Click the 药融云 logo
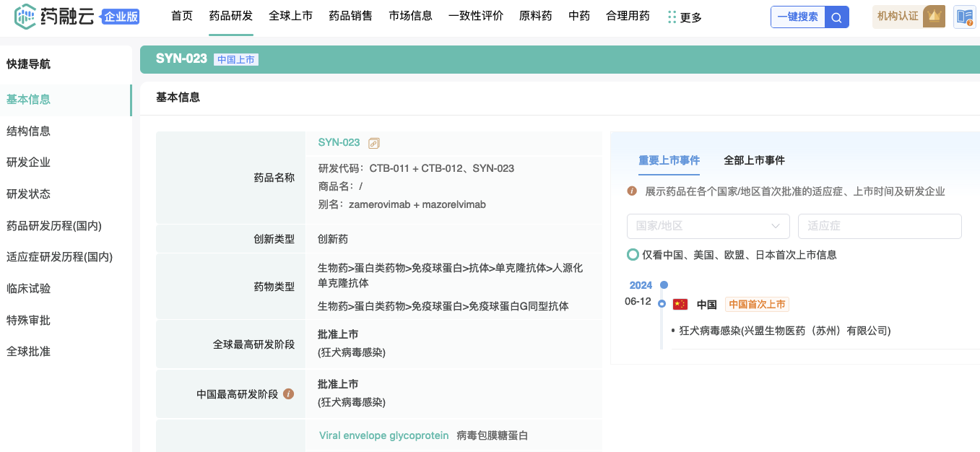Screen dimensions: 980x452 54,15
